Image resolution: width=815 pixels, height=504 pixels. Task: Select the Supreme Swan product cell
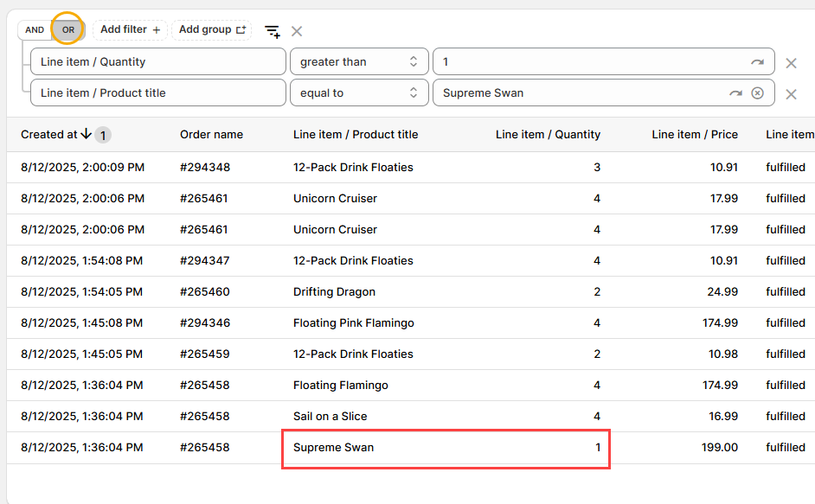(x=334, y=448)
